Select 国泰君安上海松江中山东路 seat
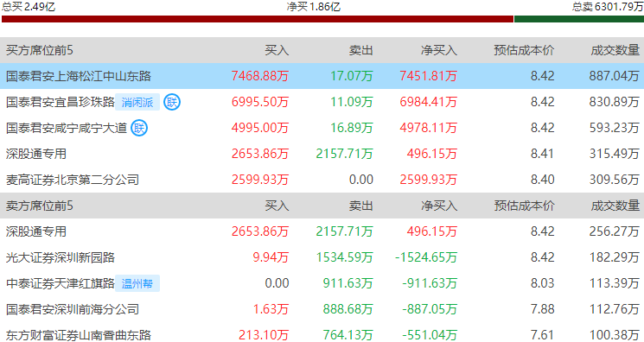644x342 pixels. [79, 76]
